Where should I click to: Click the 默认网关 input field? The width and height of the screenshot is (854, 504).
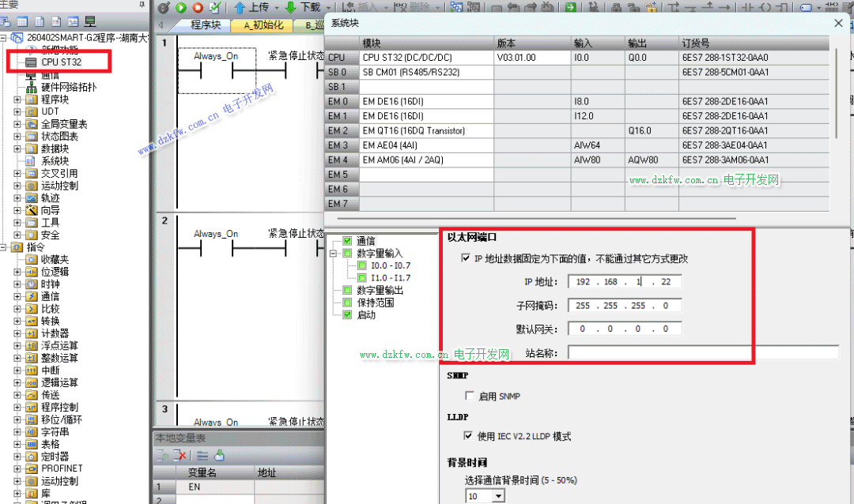[624, 329]
